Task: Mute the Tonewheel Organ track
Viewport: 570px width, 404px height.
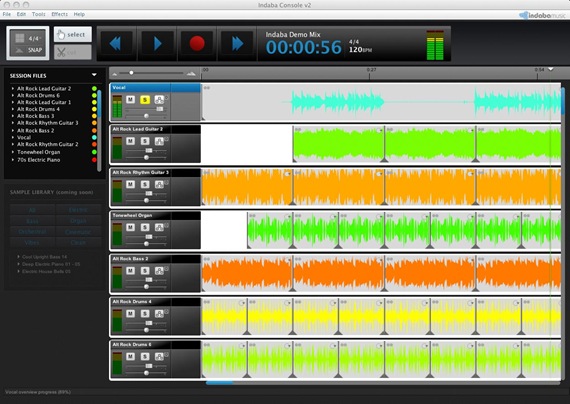Action: pos(131,227)
